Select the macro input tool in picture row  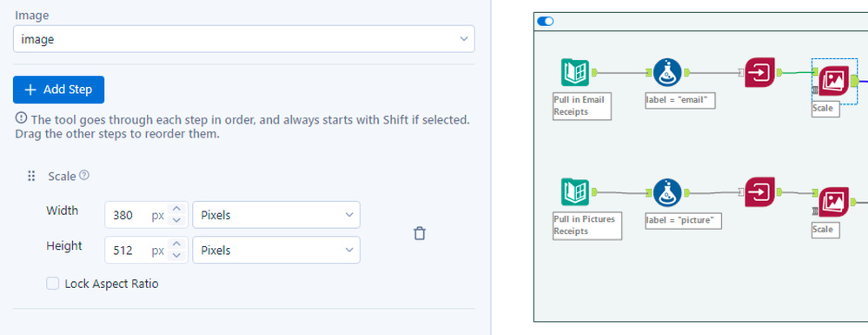tap(759, 192)
